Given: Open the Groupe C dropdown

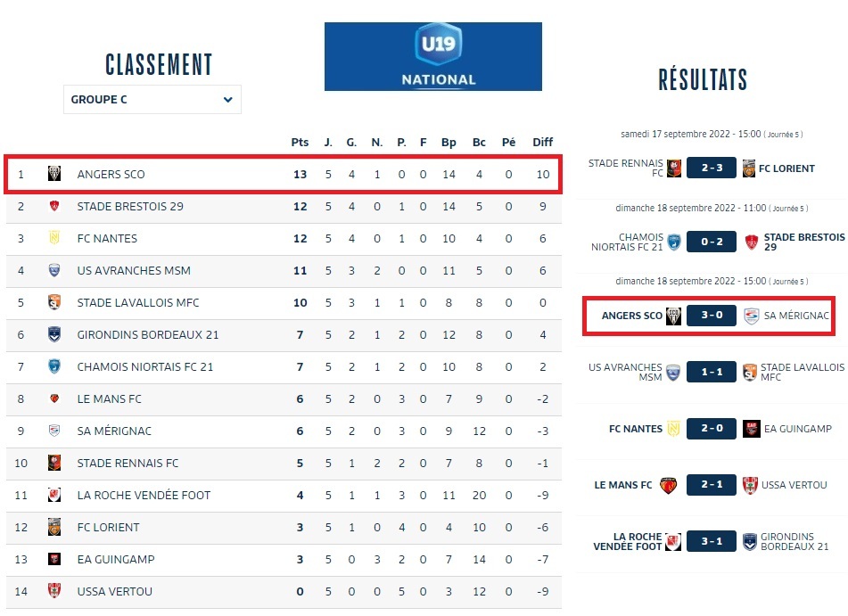Looking at the screenshot, I should pyautogui.click(x=152, y=100).
